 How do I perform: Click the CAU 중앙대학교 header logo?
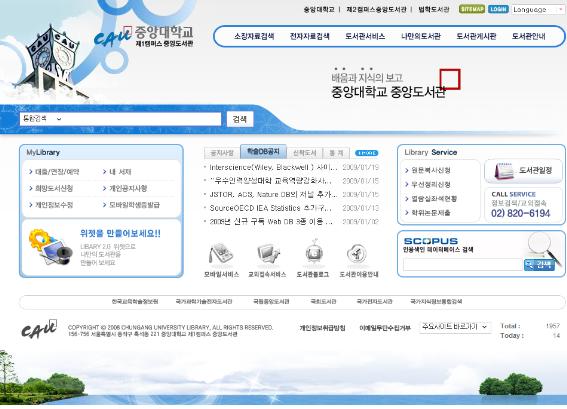pos(144,37)
